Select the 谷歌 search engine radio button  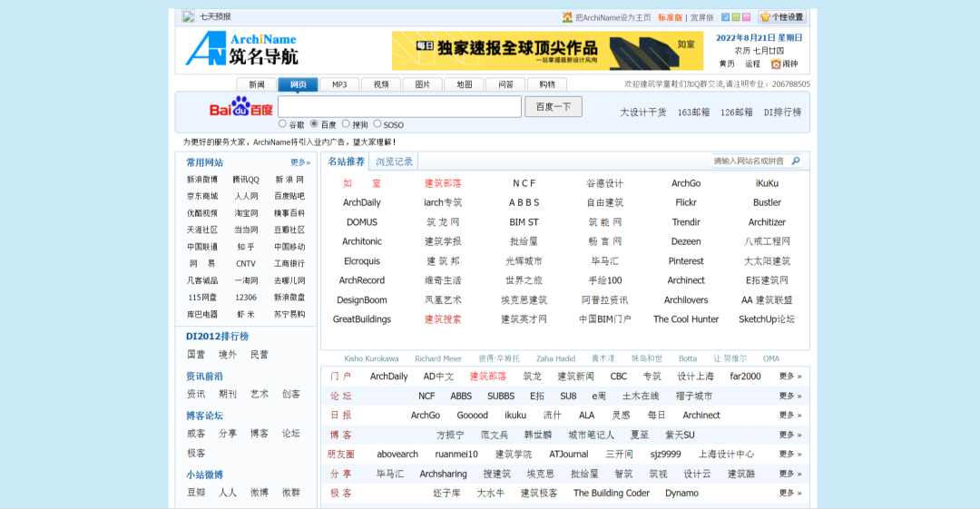(x=282, y=123)
